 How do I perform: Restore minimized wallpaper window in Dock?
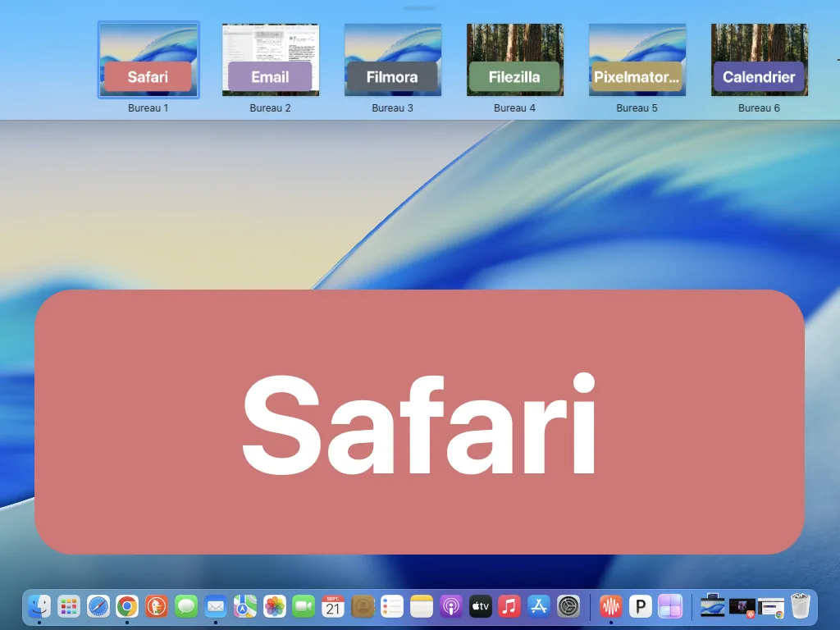[713, 606]
